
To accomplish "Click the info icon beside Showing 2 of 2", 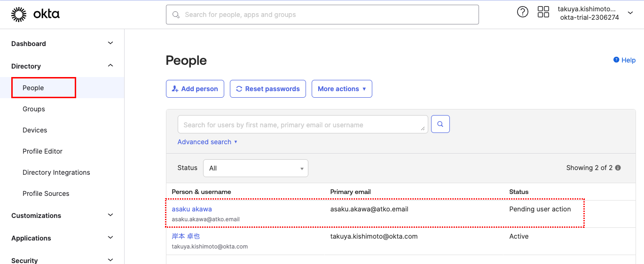I will (x=618, y=168).
